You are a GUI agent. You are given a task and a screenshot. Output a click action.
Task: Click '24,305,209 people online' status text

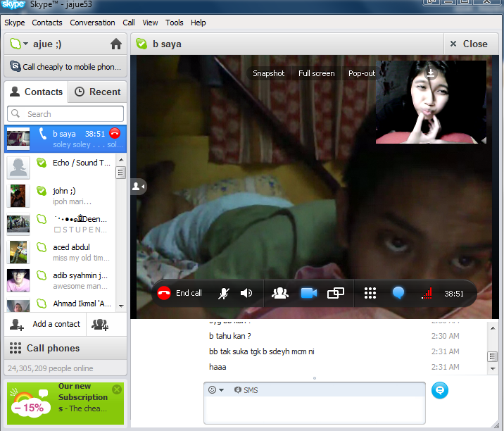pyautogui.click(x=51, y=368)
